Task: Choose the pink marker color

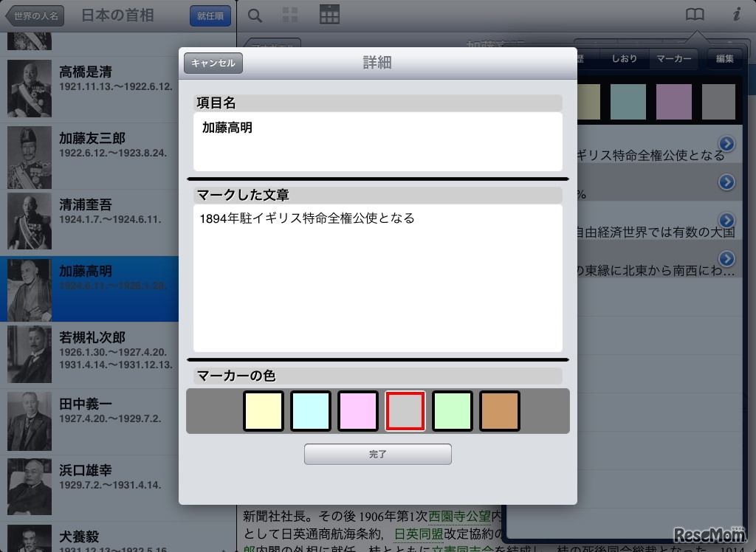Action: pos(358,411)
